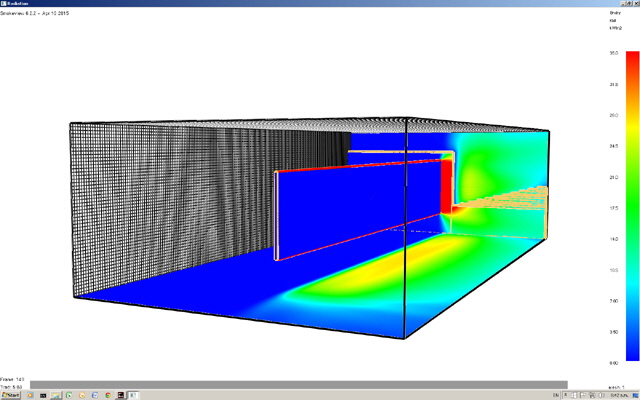Launch Google Chrome from the taskbar
Viewport: 640px width, 400px height.
coord(108,395)
